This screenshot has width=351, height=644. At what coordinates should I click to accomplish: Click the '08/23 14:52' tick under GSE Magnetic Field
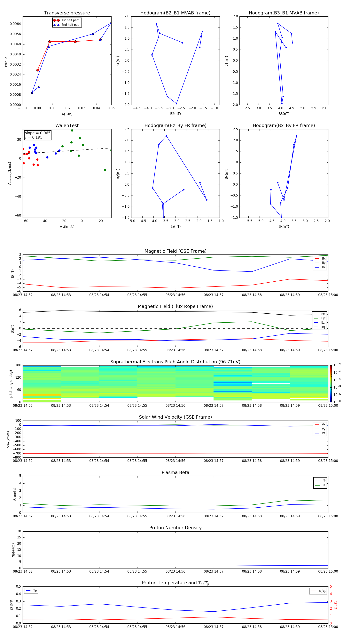coord(23,295)
